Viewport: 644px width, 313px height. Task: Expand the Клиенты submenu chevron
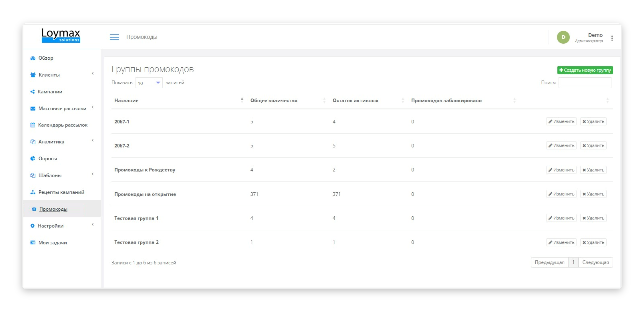[x=93, y=74]
